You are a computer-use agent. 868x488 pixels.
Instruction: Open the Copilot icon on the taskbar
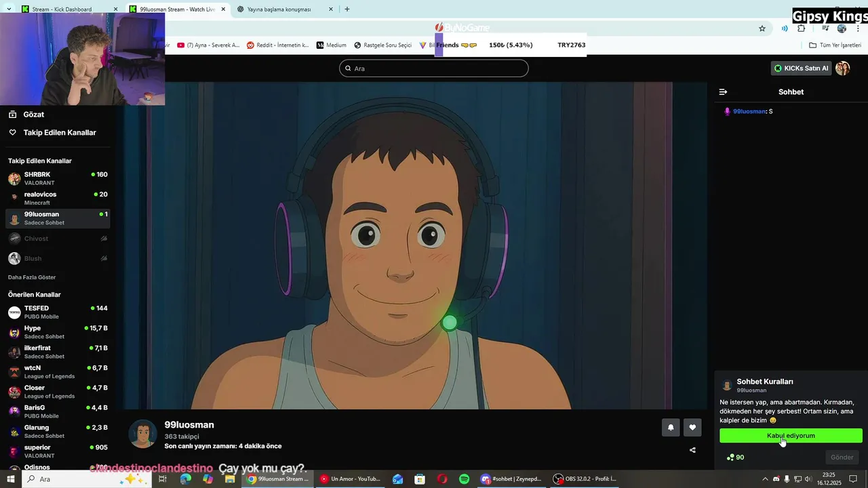tap(208, 479)
